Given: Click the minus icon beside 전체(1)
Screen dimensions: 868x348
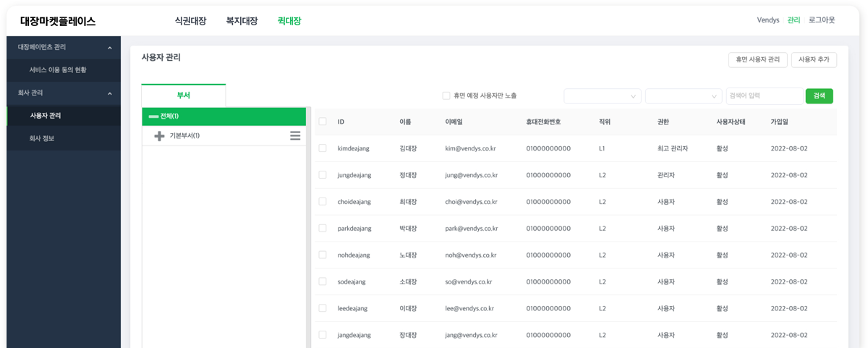Looking at the screenshot, I should 153,116.
